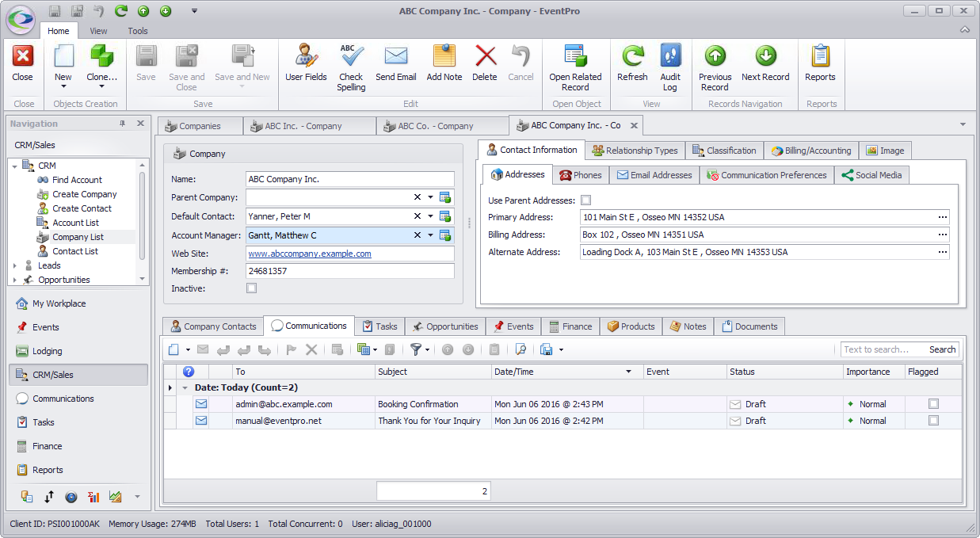Add a note with Add Note
The image size is (980, 538).
click(x=444, y=63)
